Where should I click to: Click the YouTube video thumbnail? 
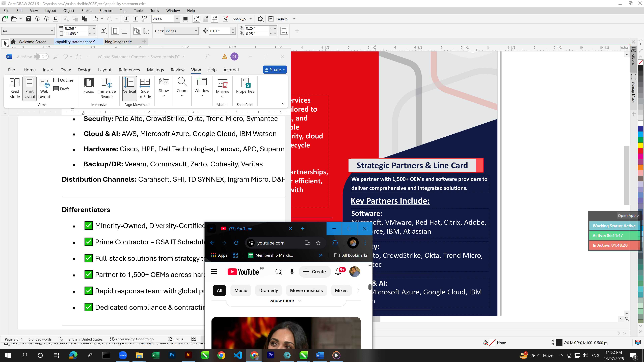[286, 333]
